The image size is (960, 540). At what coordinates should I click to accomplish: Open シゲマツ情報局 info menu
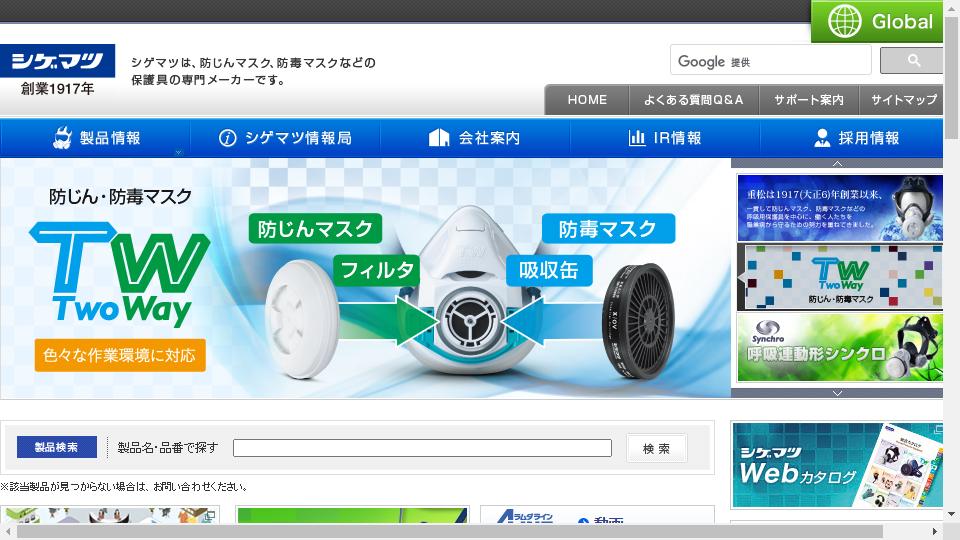coord(285,138)
